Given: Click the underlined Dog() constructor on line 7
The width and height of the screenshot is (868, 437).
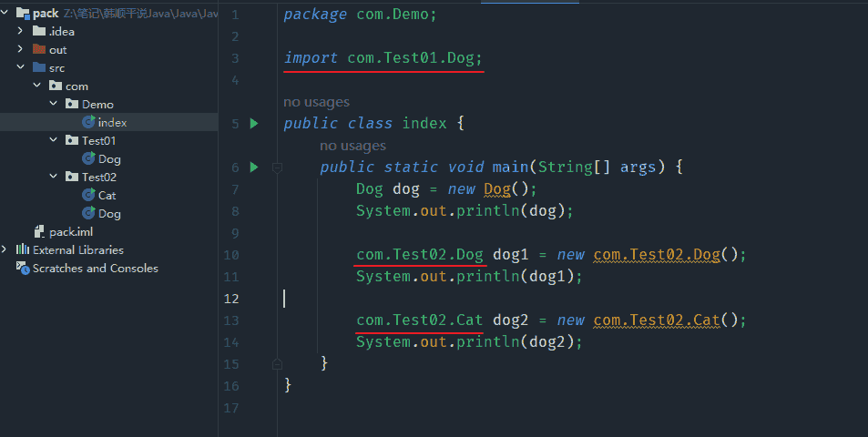Looking at the screenshot, I should click(497, 189).
